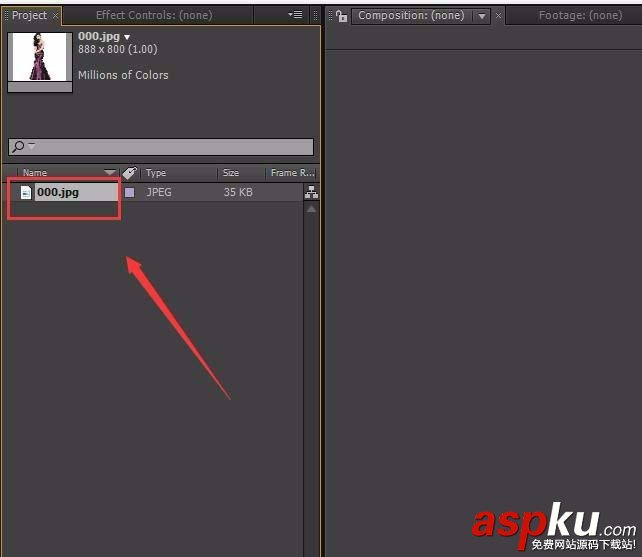
Task: Click the scrollbar up arrow
Action: point(311,209)
